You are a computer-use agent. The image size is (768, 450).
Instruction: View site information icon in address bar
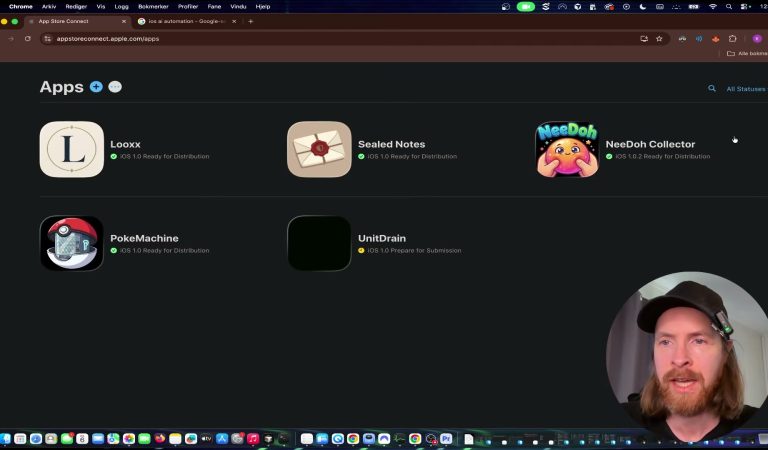(48, 39)
